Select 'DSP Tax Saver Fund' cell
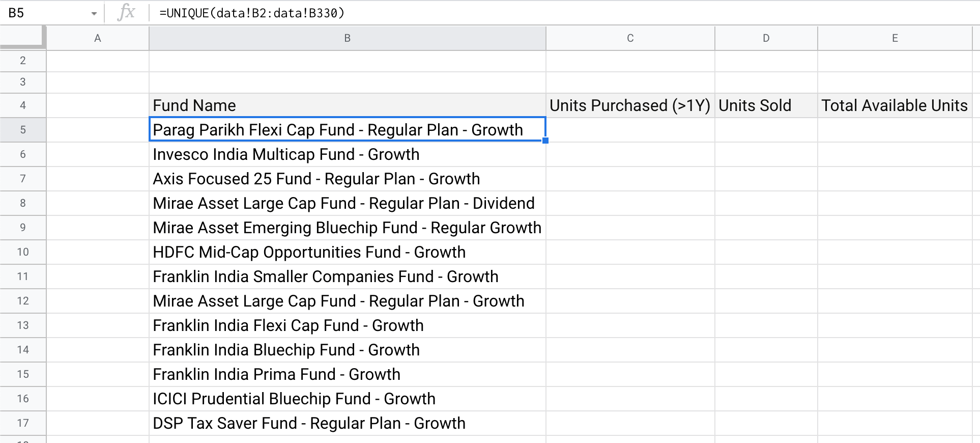The height and width of the screenshot is (443, 980). point(348,423)
